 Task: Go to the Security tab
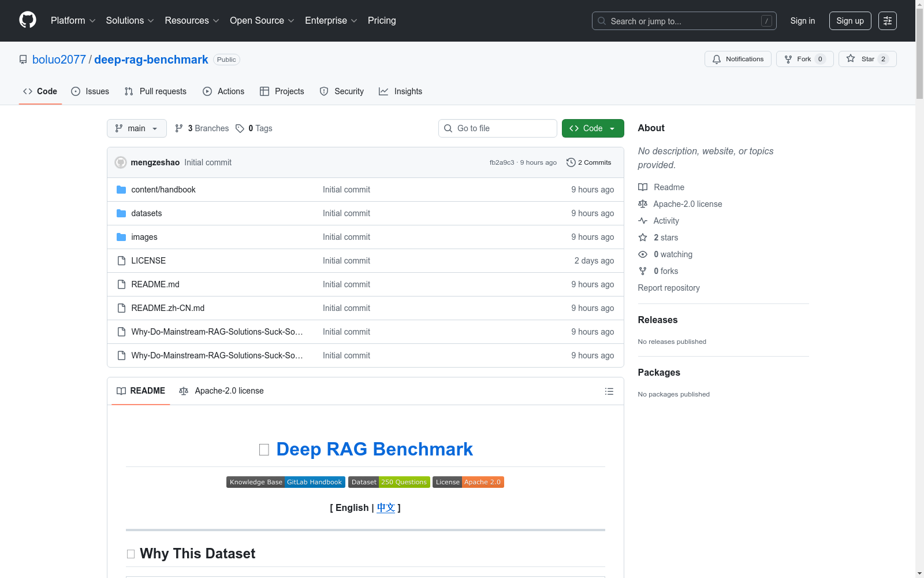pos(342,91)
